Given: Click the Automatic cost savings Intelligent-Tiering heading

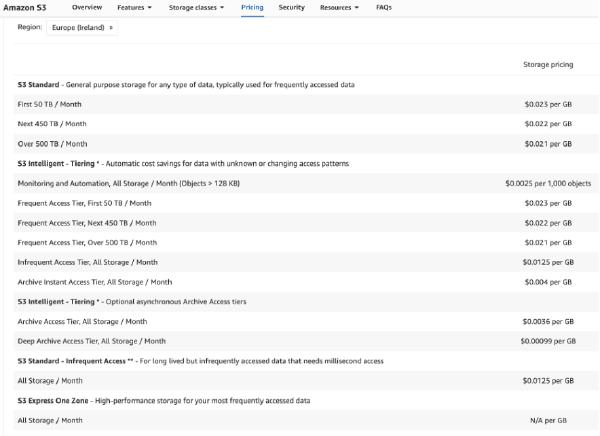Looking at the screenshot, I should pyautogui.click(x=183, y=163).
